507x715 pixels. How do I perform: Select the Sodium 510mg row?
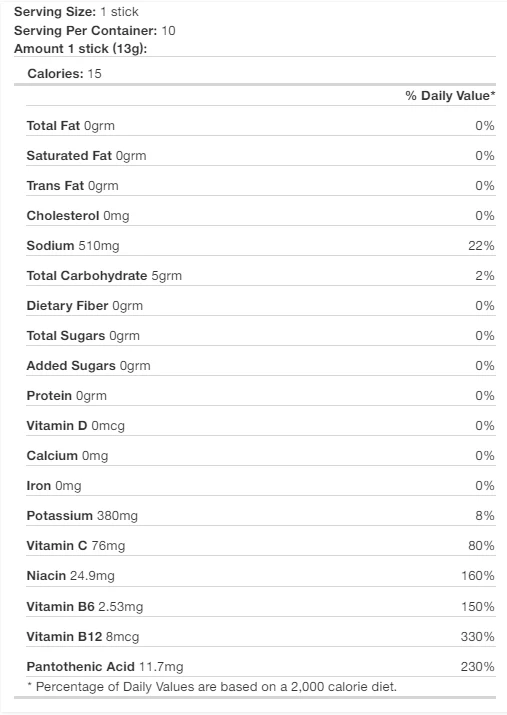point(261,246)
